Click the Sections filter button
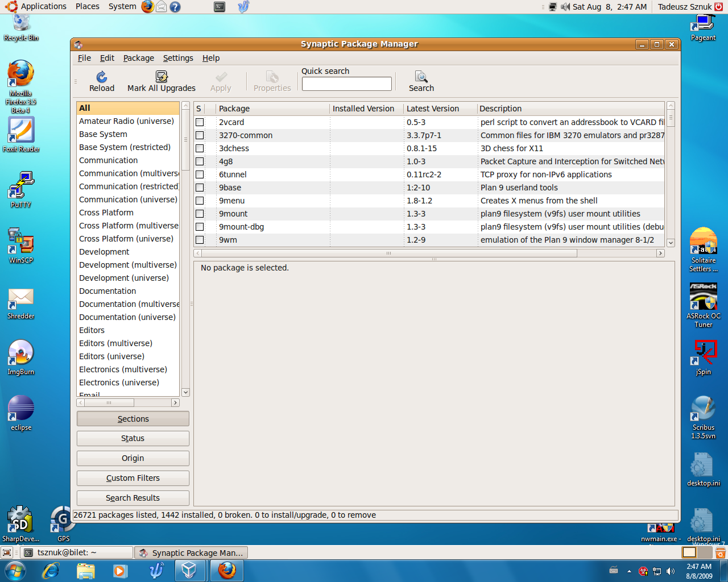The height and width of the screenshot is (582, 728). [133, 419]
